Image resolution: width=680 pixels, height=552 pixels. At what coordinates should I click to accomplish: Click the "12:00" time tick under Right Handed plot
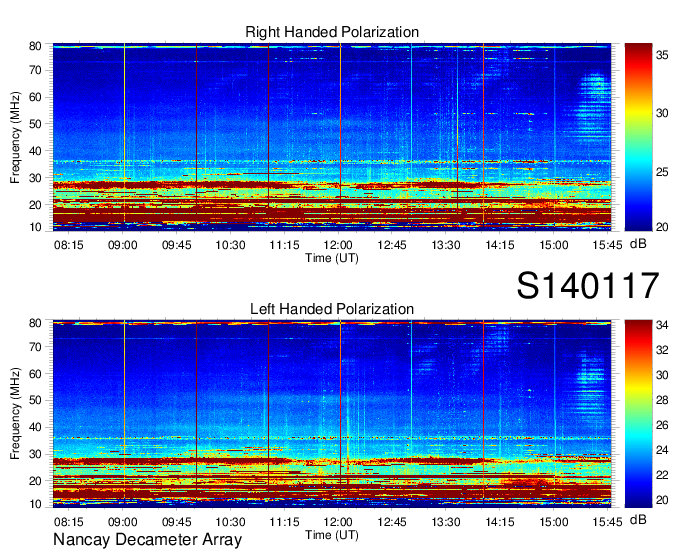tap(338, 245)
